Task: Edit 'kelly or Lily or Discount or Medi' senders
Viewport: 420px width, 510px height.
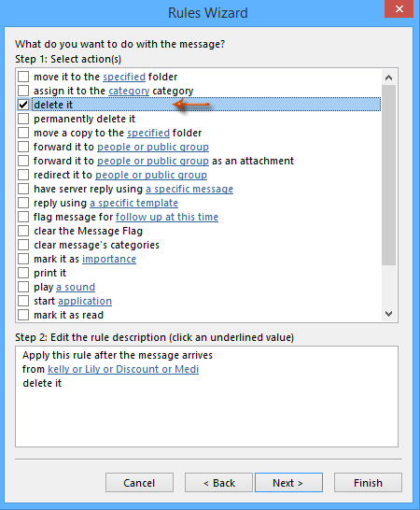Action: point(123,369)
